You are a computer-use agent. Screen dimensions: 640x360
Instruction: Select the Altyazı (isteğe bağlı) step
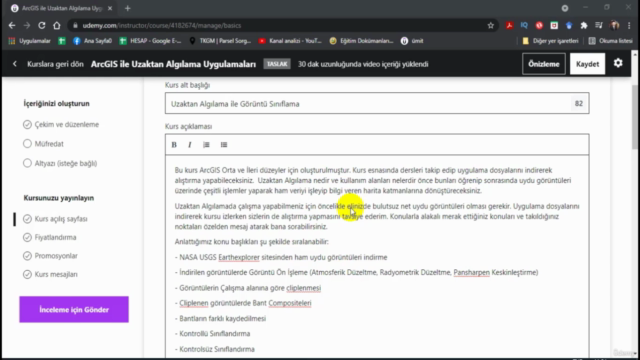[60, 163]
